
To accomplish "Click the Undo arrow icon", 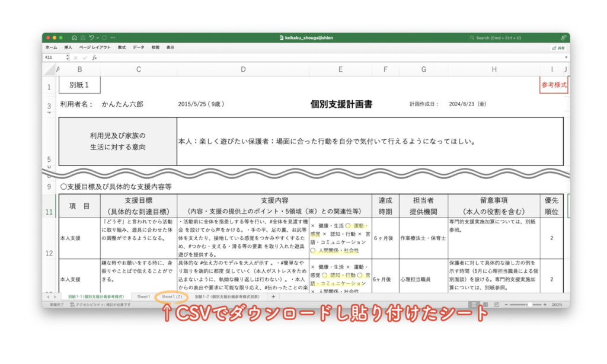I will [x=91, y=37].
